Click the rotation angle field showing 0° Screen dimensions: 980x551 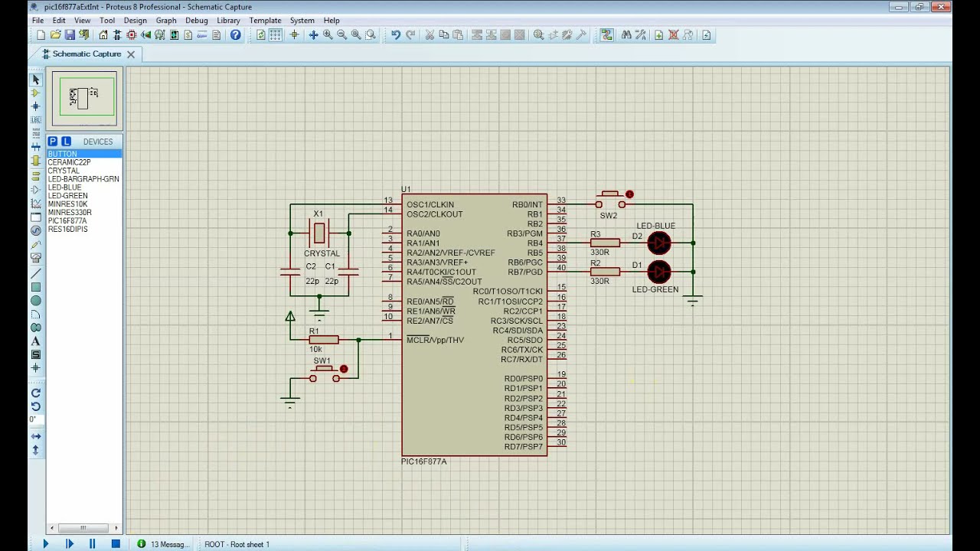tap(35, 419)
